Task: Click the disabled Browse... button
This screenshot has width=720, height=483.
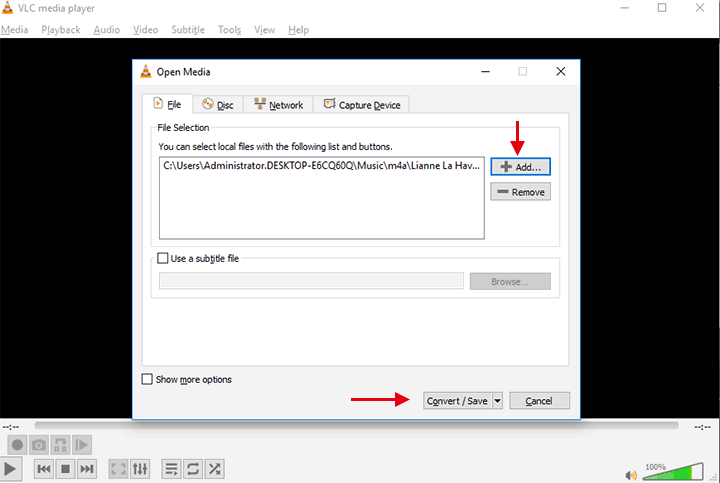Action: pyautogui.click(x=510, y=281)
